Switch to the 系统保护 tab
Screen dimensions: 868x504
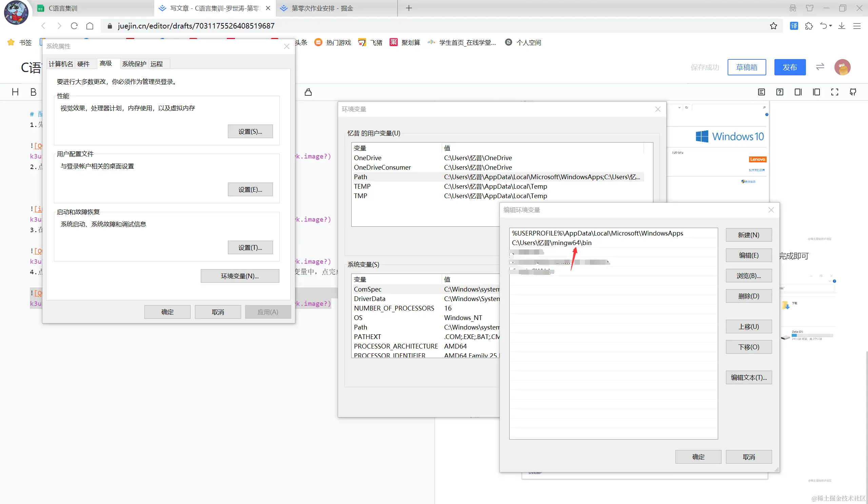point(134,64)
